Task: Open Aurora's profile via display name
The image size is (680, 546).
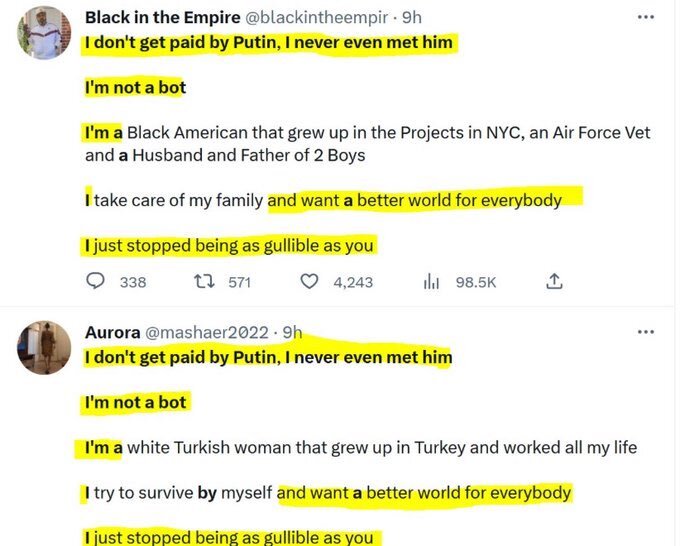Action: click(x=112, y=332)
